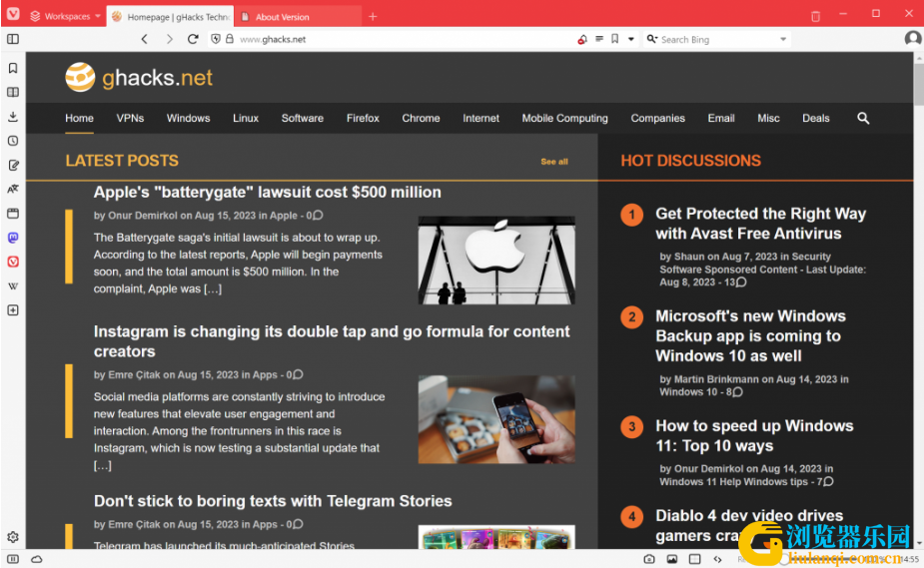Open the VPNs menu item
The image size is (924, 568).
click(130, 119)
